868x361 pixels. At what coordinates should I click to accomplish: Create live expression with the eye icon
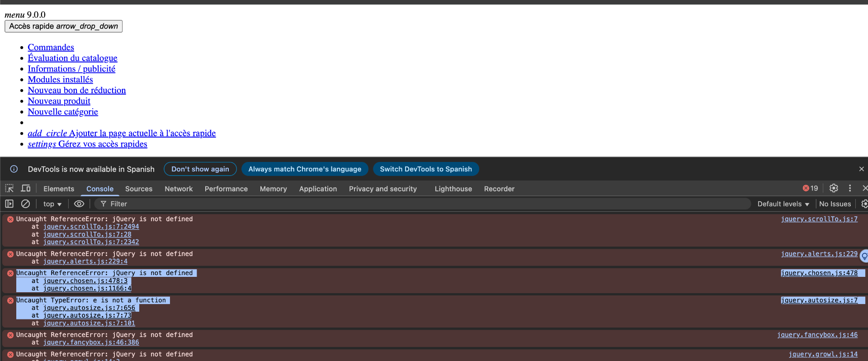[x=79, y=204]
